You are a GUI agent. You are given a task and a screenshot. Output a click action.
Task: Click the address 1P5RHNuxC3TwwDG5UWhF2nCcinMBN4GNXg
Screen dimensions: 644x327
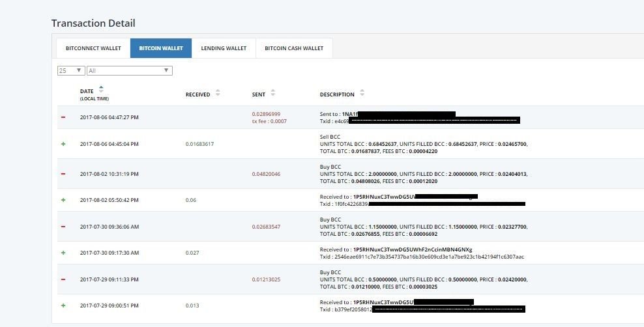(x=413, y=249)
